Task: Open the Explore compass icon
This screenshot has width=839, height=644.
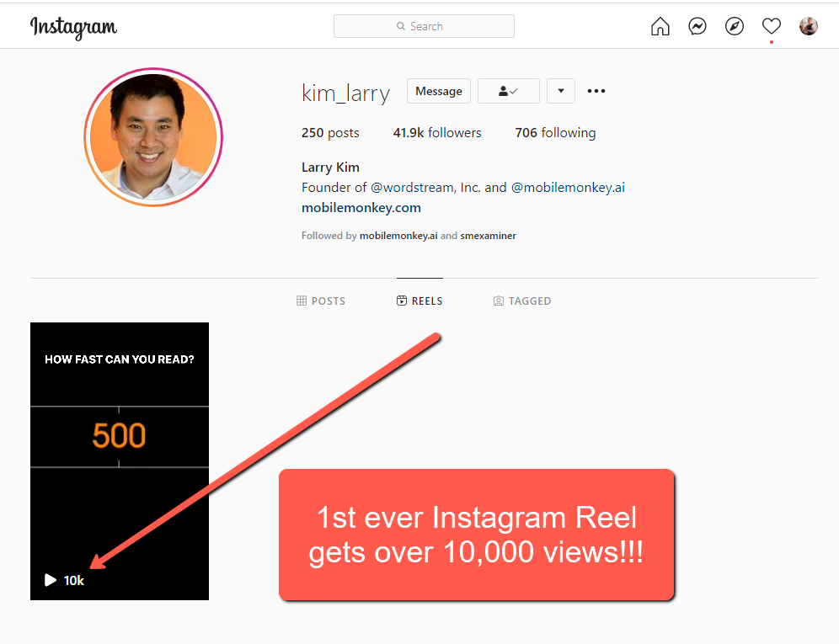Action: click(735, 27)
